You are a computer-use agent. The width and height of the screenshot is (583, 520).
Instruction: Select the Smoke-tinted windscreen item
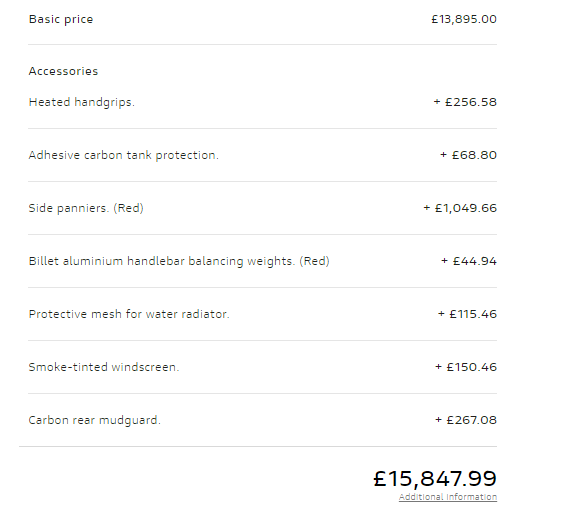[104, 367]
